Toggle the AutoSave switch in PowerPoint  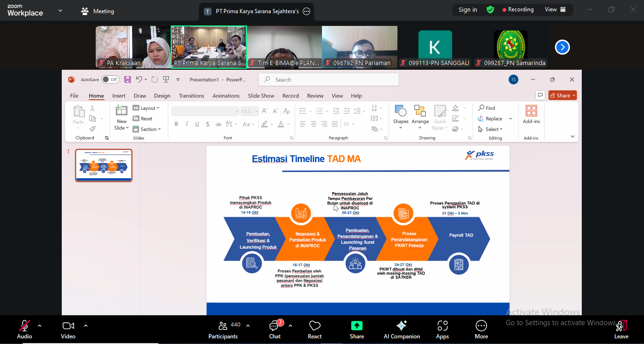(x=110, y=80)
